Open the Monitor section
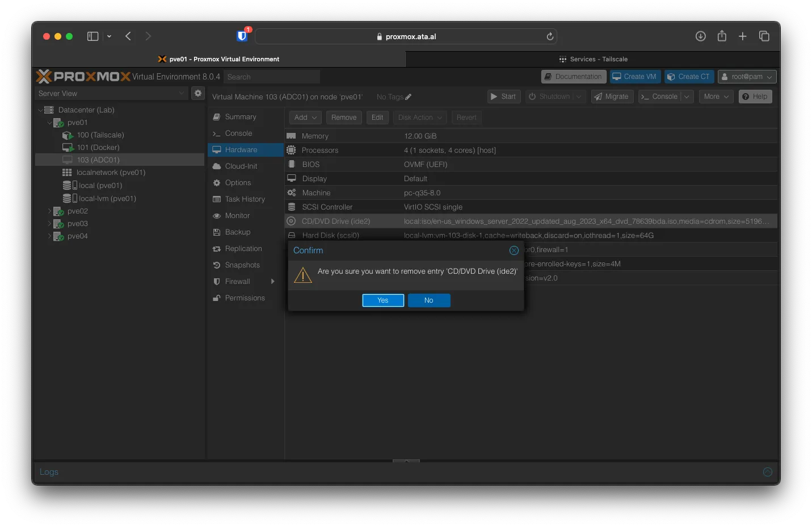Screen dimensions: 812x527 pyautogui.click(x=245, y=216)
